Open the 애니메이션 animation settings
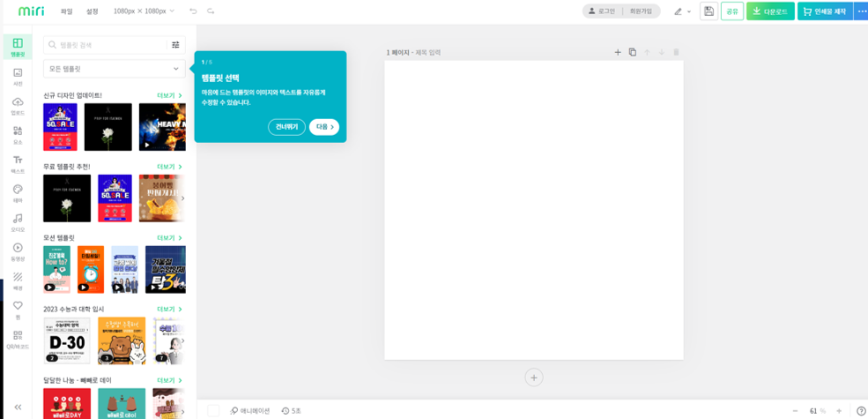The image size is (868, 419). tap(250, 411)
